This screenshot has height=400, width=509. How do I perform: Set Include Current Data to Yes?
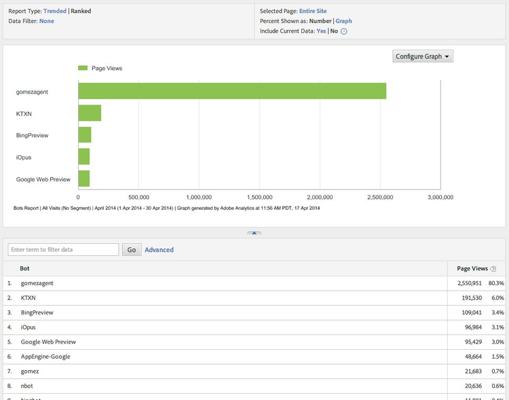[x=321, y=31]
